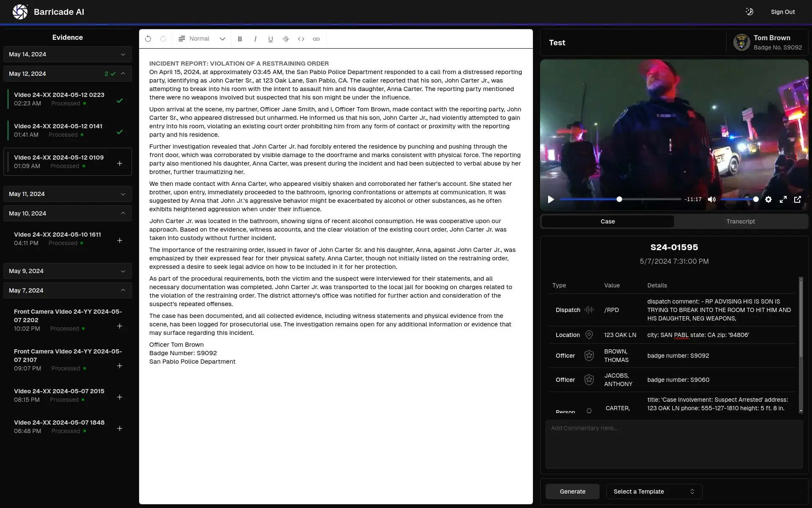The height and width of the screenshot is (508, 812).
Task: Toggle code formatting
Action: click(301, 39)
